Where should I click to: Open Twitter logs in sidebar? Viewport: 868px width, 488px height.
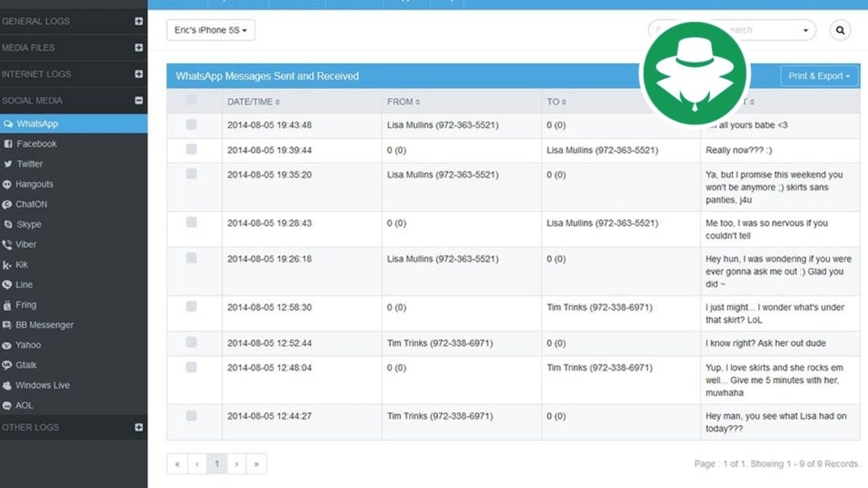point(29,164)
